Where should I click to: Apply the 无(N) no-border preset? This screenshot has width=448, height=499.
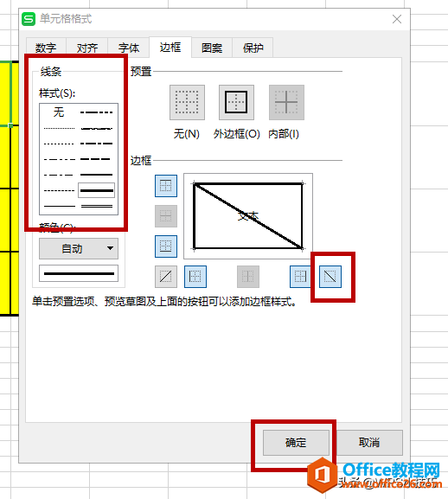click(187, 102)
